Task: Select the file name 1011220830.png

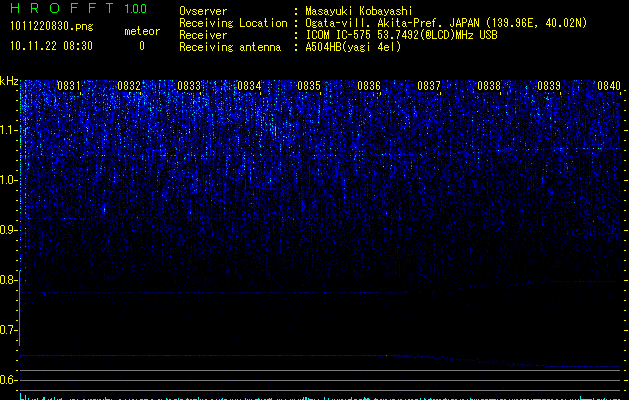Action: click(x=52, y=27)
